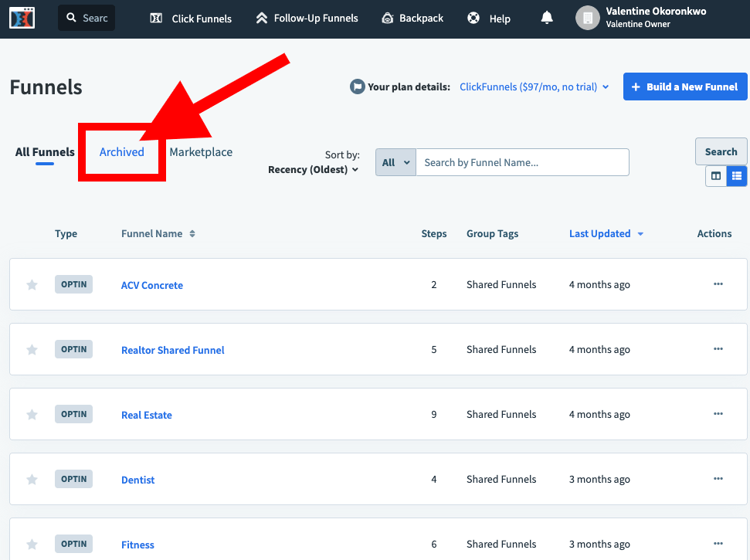
Task: Click OPTIN badge on Dentist row
Action: point(73,479)
